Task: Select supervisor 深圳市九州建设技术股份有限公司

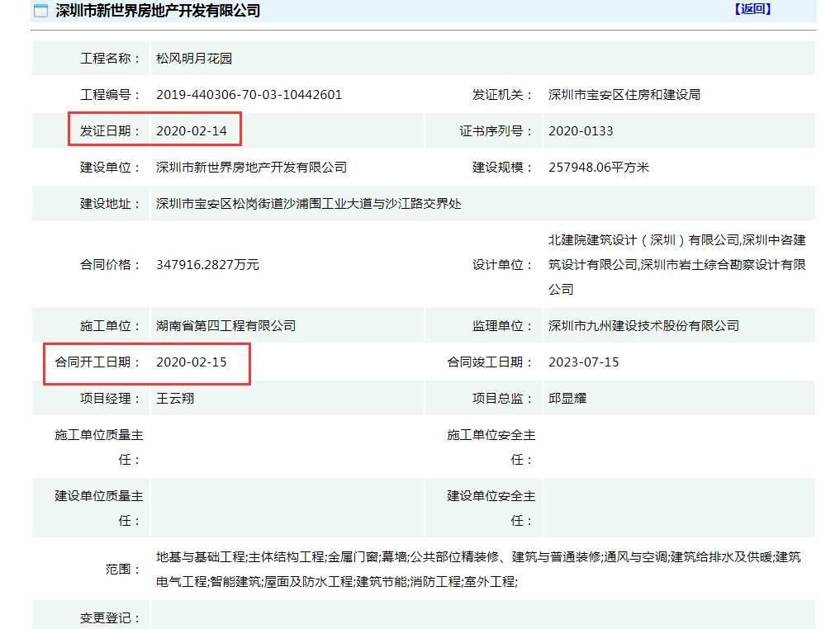Action: pos(644,326)
